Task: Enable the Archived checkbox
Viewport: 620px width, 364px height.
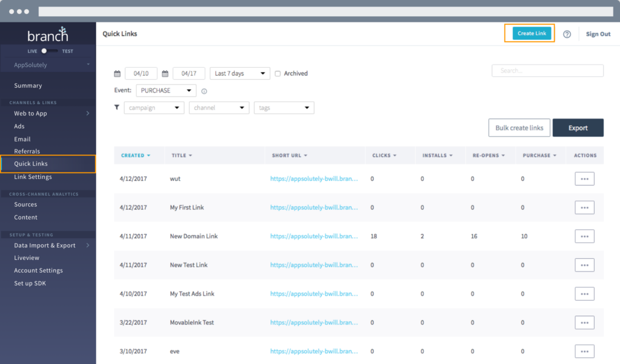Action: 278,74
